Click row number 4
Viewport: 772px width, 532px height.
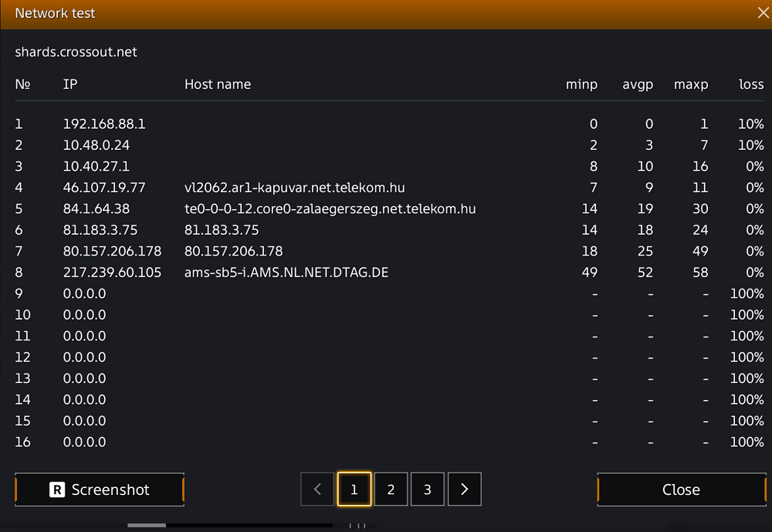tap(19, 187)
